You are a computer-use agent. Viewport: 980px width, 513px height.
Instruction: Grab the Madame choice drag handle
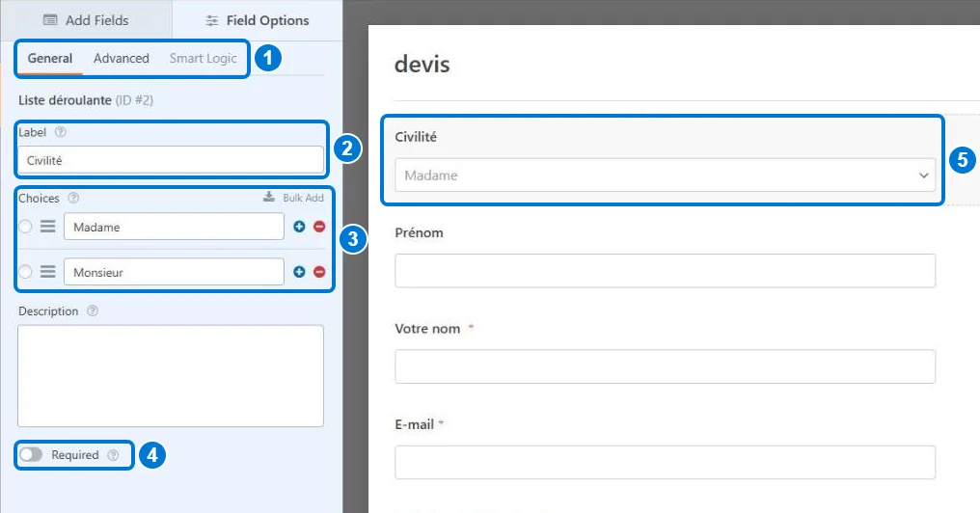[48, 227]
